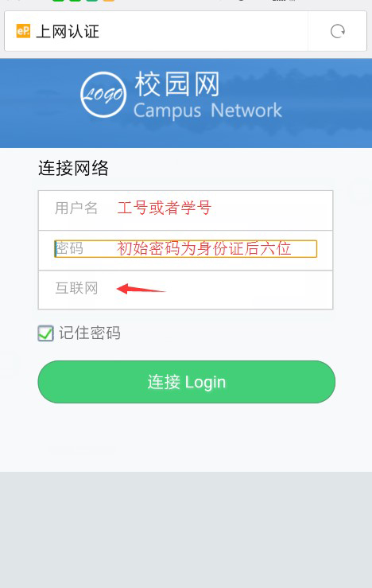Tick the 记住密码 checkbox
The width and height of the screenshot is (372, 588).
click(x=45, y=333)
